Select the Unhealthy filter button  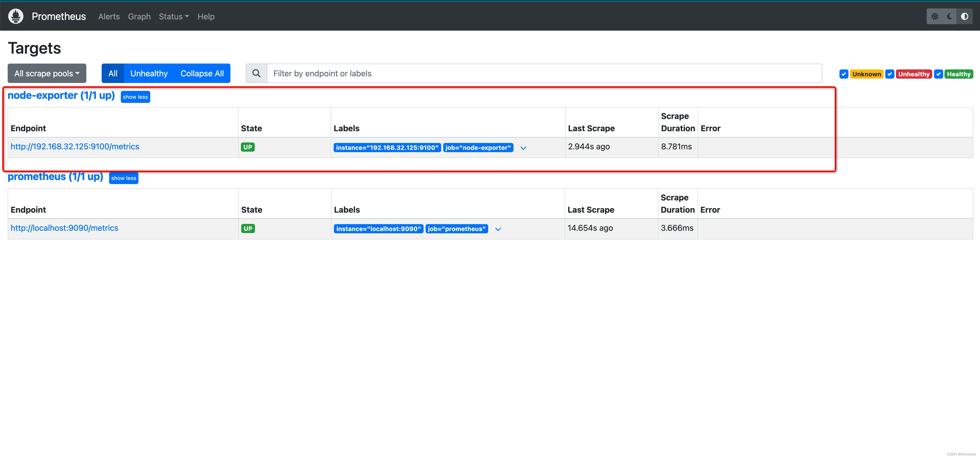pyautogui.click(x=149, y=73)
